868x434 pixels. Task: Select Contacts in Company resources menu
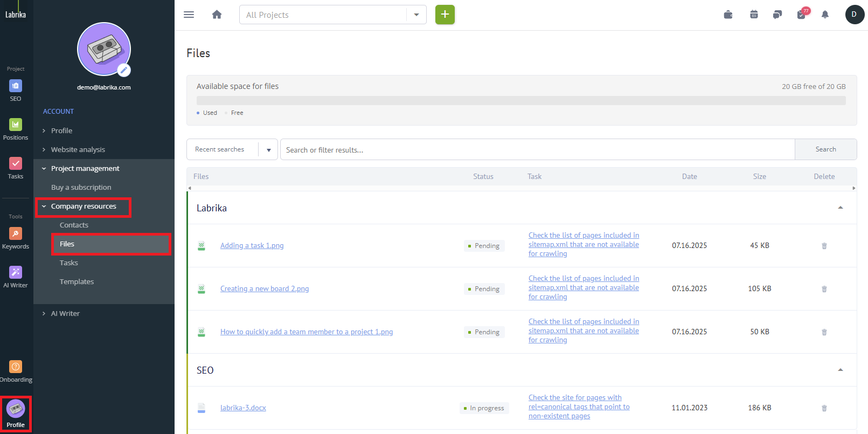pos(74,225)
